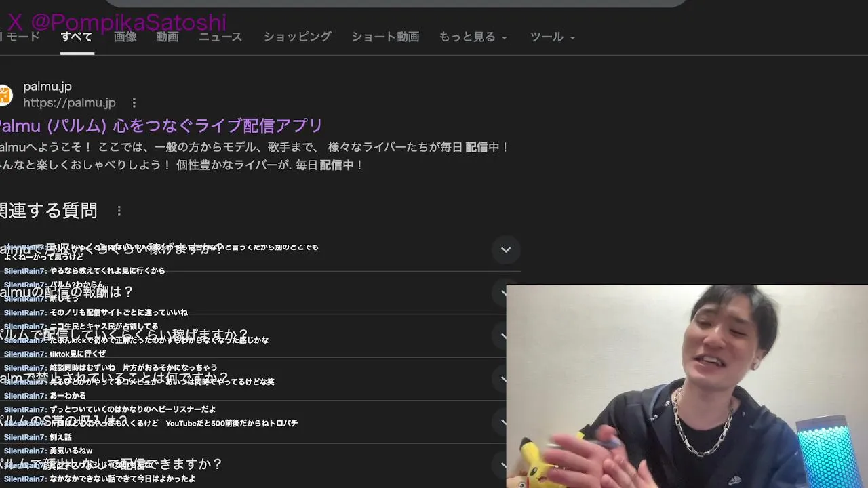Image resolution: width=868 pixels, height=488 pixels.
Task: Click chat line tiktok見に行くぜ
Action: pyautogui.click(x=78, y=354)
